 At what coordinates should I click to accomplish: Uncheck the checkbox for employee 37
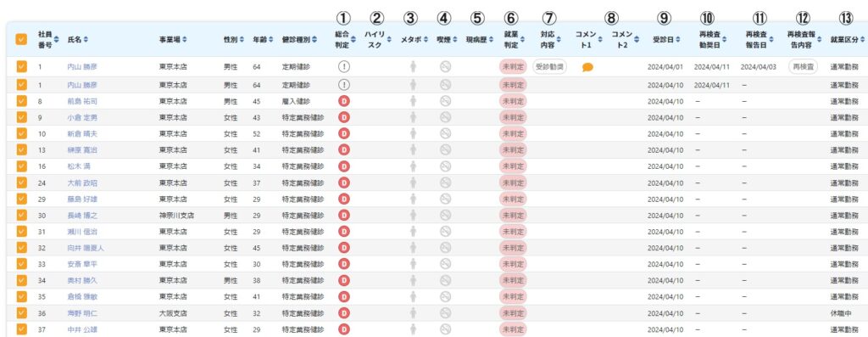[x=21, y=329]
